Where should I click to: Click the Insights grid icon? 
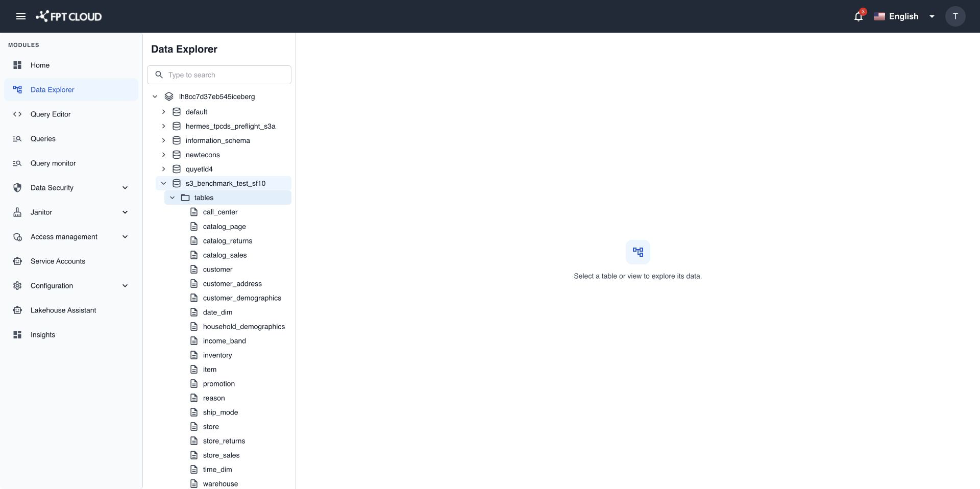coord(17,335)
